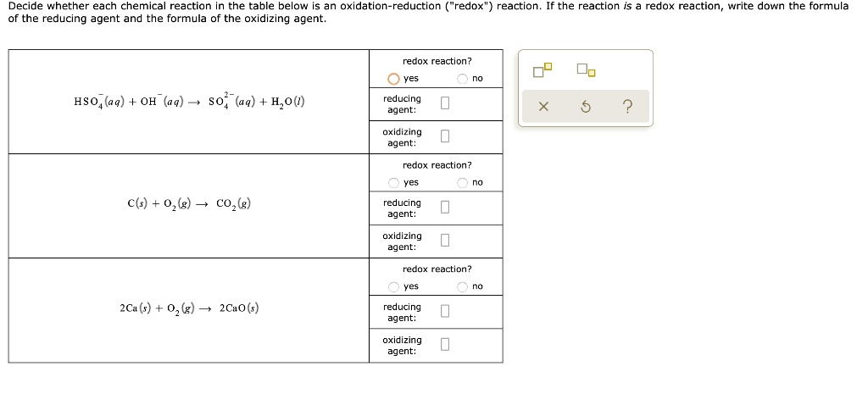Click oxidizing agent box for CaO reaction
Image resolution: width=868 pixels, height=394 pixels.
[x=445, y=345]
